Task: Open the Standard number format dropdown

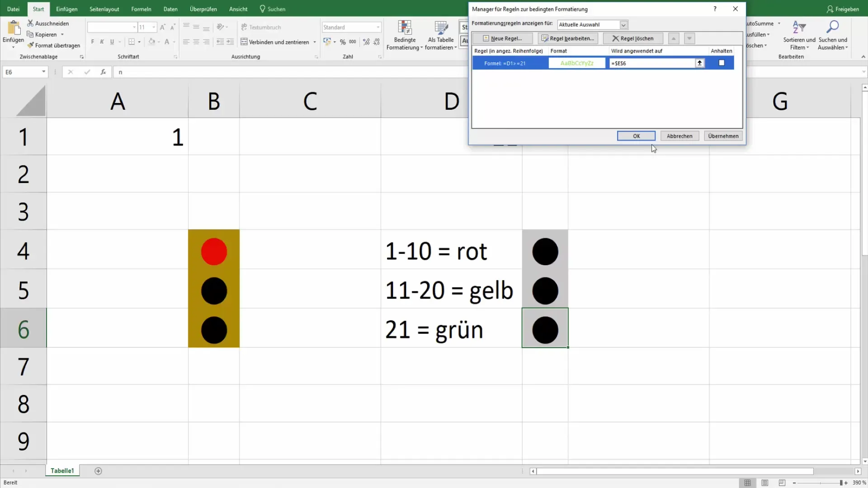Action: [x=378, y=27]
